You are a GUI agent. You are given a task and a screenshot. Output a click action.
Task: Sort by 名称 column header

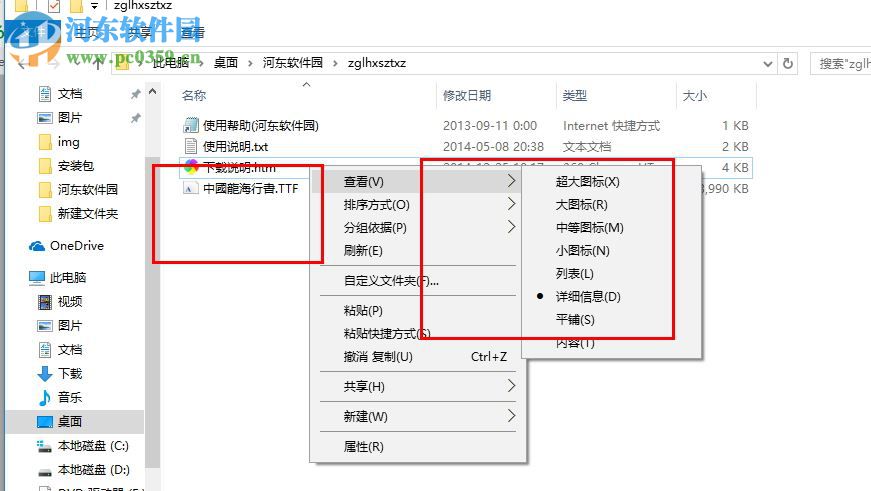(x=194, y=96)
